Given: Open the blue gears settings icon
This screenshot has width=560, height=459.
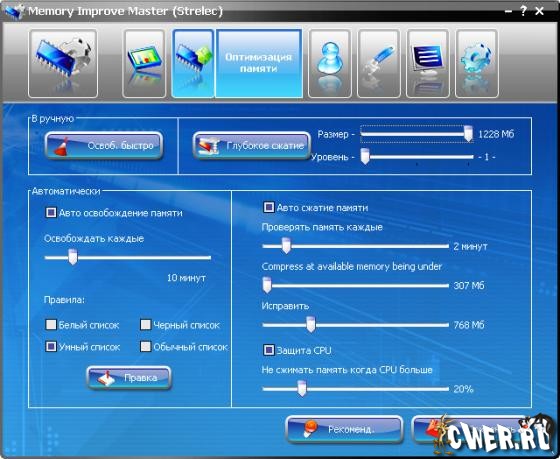Looking at the screenshot, I should [x=476, y=64].
